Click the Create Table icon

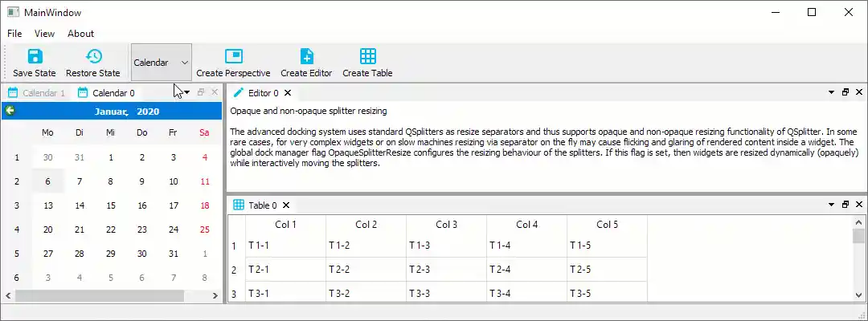pos(367,56)
